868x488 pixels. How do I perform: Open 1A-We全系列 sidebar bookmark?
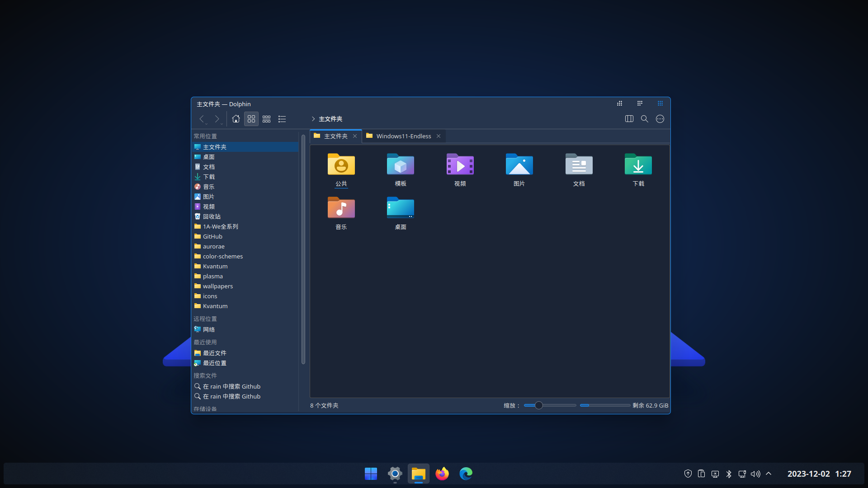[245, 226]
